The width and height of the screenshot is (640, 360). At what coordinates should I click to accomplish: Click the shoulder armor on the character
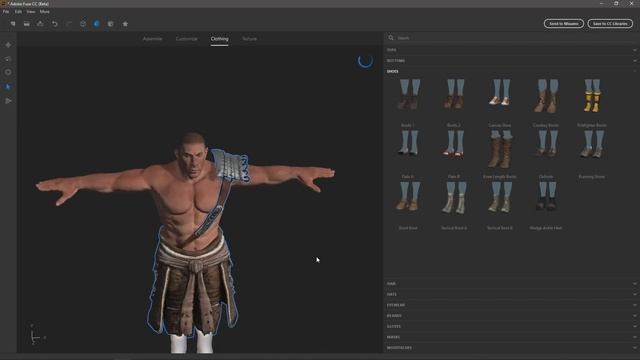click(231, 166)
